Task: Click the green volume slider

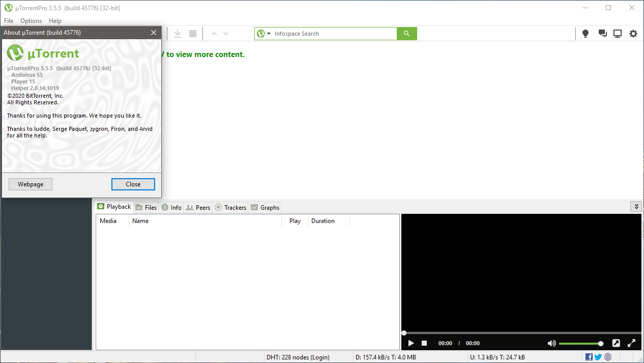Action: click(581, 343)
